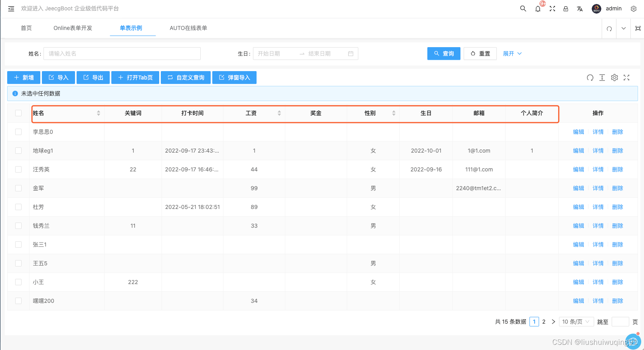The width and height of the screenshot is (644, 350).
Task: View 详情 for 杜芳 row
Action: click(x=598, y=207)
